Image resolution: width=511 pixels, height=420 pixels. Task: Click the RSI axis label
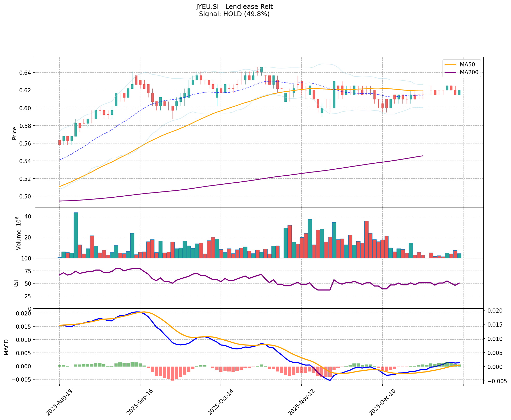pos(16,284)
